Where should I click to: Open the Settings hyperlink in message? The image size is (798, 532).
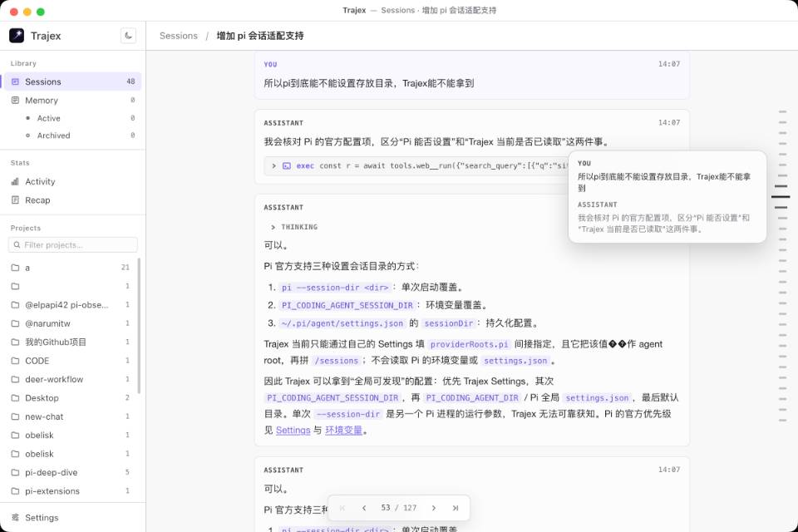click(x=293, y=431)
